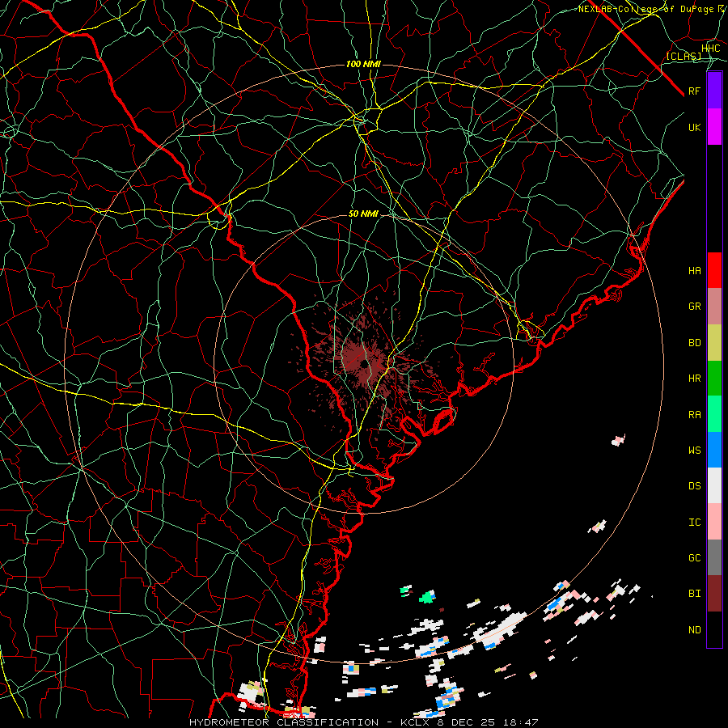This screenshot has width=728, height=728.
Task: Select the DS dry snow white swatch
Action: point(714,485)
